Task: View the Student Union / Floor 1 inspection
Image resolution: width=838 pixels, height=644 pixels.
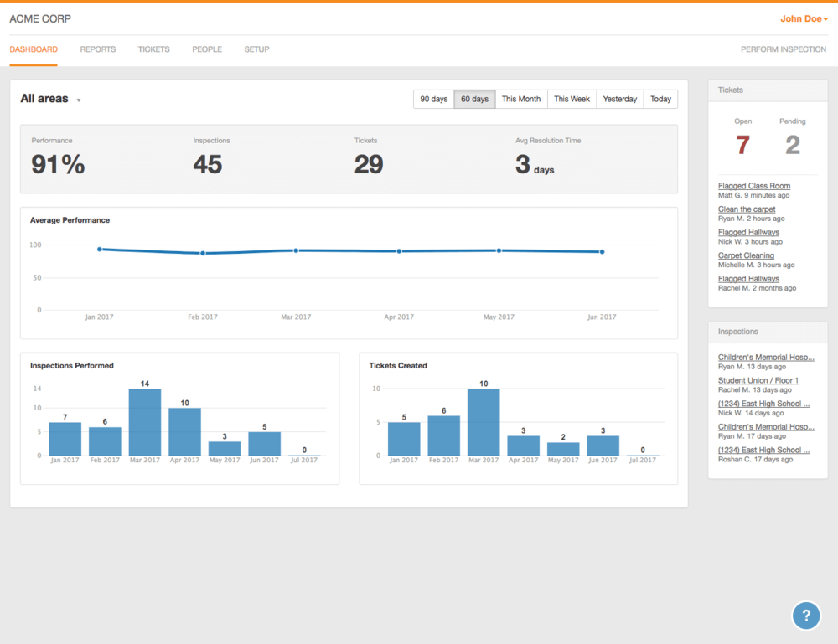Action: [758, 380]
